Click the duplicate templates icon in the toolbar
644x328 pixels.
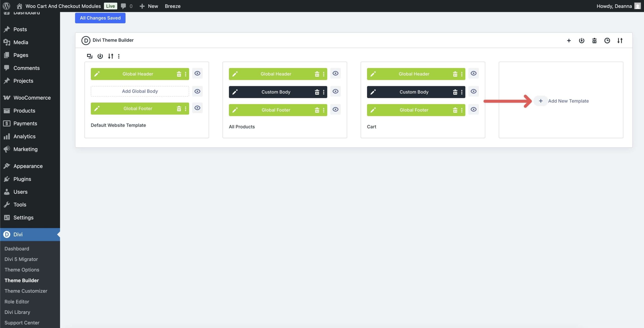[90, 56]
